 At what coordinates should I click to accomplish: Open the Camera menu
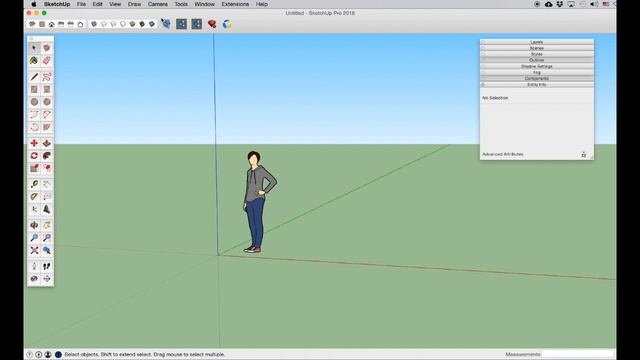pos(158,4)
